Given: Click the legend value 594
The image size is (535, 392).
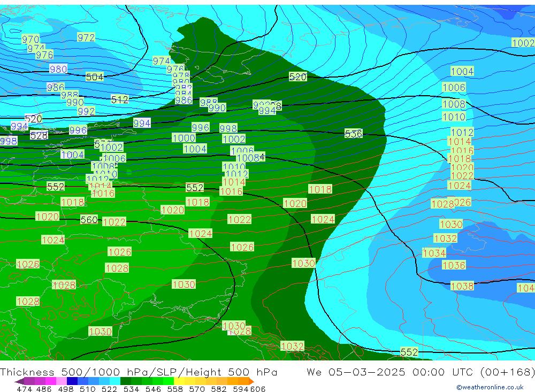Looking at the screenshot, I should pyautogui.click(x=241, y=389).
